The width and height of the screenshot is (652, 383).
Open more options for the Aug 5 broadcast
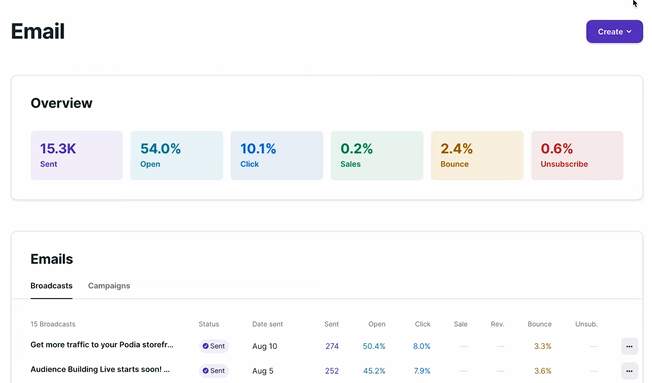[629, 371]
